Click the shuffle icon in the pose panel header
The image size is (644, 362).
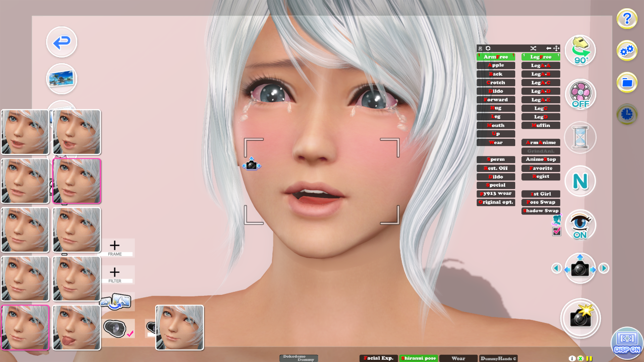point(533,48)
